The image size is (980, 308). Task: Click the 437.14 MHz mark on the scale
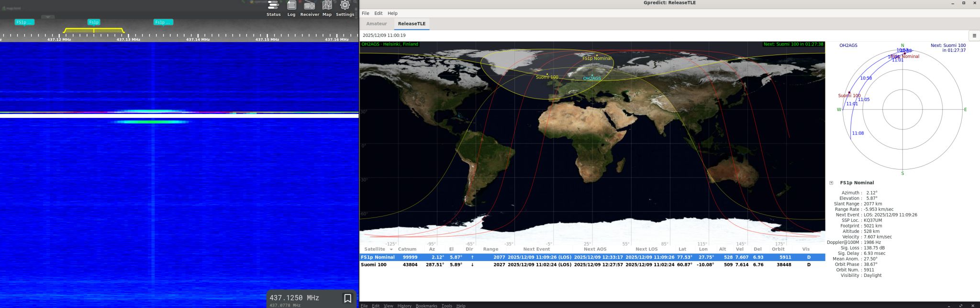pos(198,39)
